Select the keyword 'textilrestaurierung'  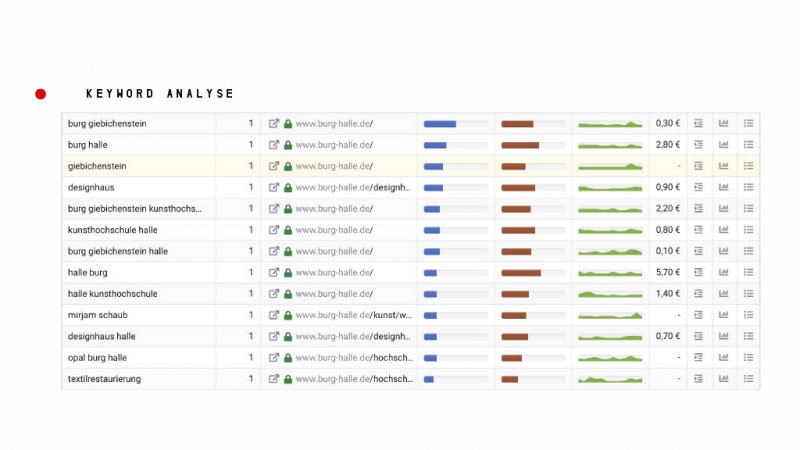coord(104,379)
